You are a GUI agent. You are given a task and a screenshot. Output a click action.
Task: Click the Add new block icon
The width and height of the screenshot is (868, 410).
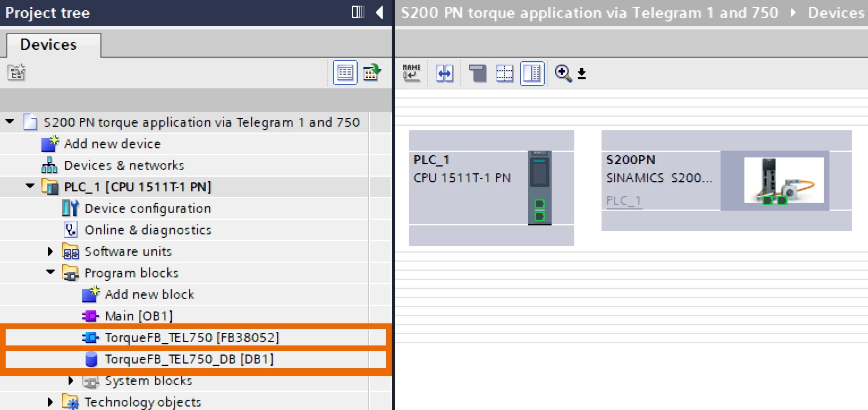91,294
